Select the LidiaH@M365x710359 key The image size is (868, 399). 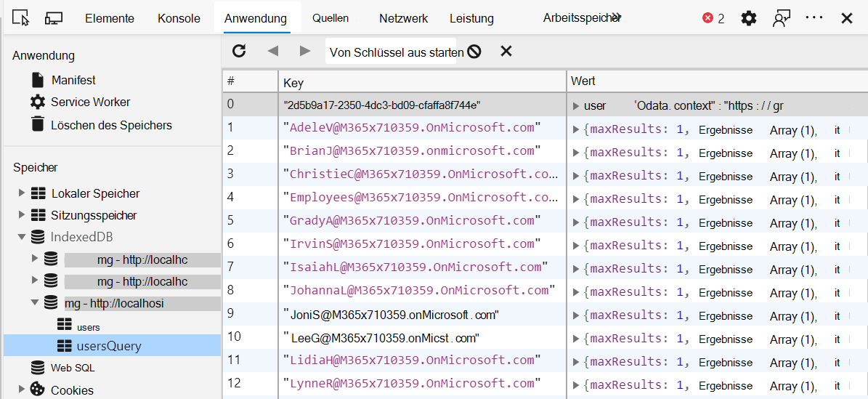(x=412, y=360)
